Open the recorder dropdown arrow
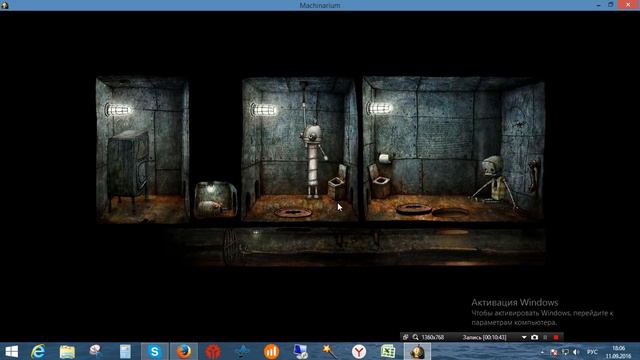The height and width of the screenshot is (360, 640). [524, 338]
